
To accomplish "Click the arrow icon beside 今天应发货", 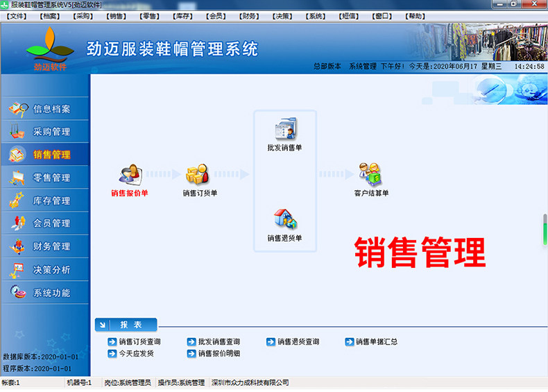I will (112, 354).
